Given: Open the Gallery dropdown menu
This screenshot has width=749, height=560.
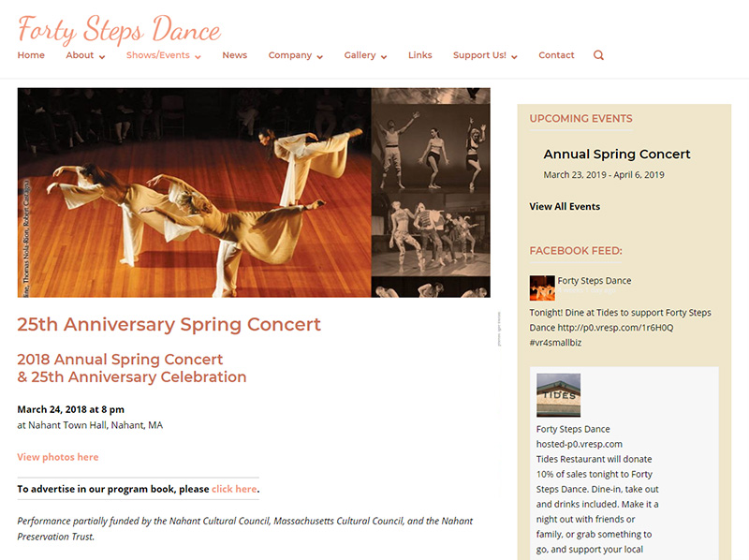Looking at the screenshot, I should (x=360, y=55).
